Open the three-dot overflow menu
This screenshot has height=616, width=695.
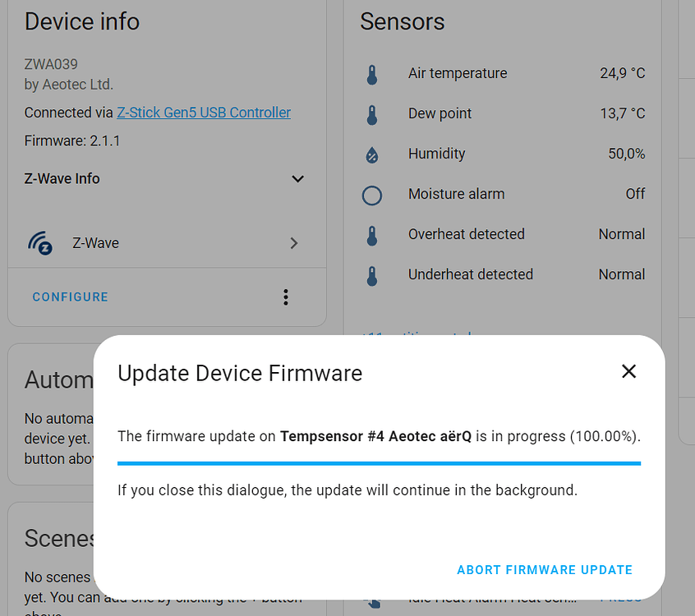click(x=285, y=297)
